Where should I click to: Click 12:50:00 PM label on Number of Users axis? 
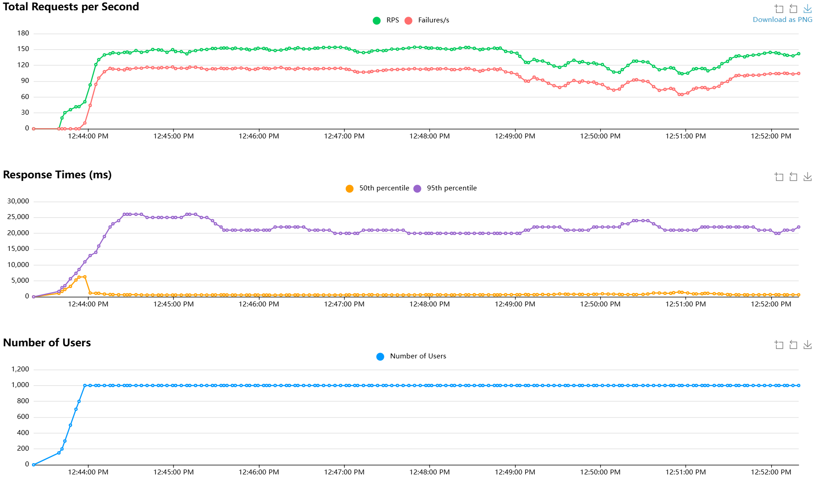pos(600,472)
